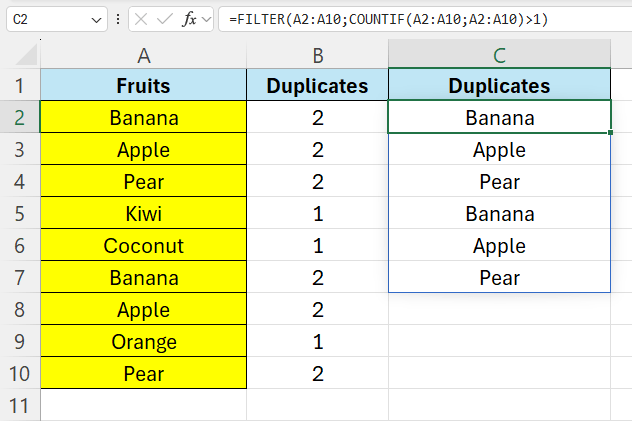The height and width of the screenshot is (421, 632).
Task: Click the Fruits header cell
Action: click(143, 86)
